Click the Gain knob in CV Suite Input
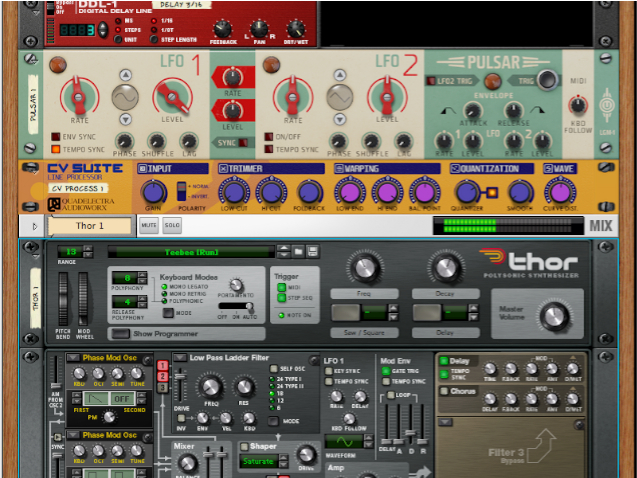637x478 pixels. (x=153, y=192)
